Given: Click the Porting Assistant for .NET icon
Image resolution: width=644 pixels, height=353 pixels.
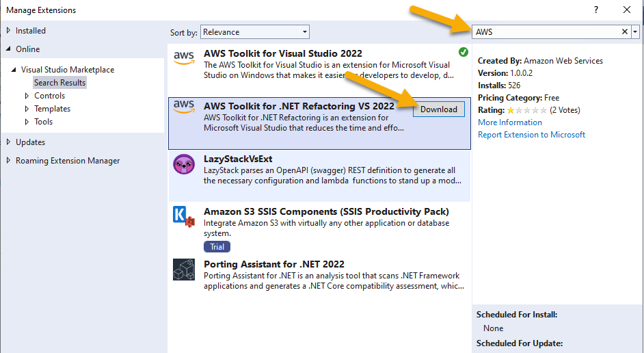Looking at the screenshot, I should pyautogui.click(x=184, y=269).
